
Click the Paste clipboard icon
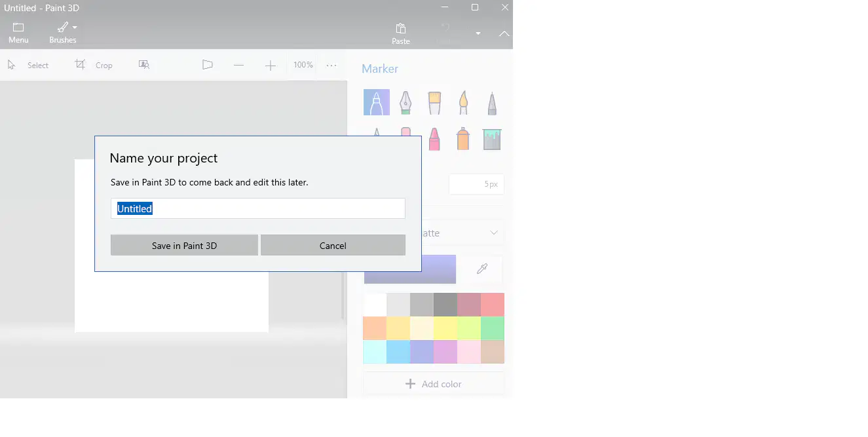401,28
